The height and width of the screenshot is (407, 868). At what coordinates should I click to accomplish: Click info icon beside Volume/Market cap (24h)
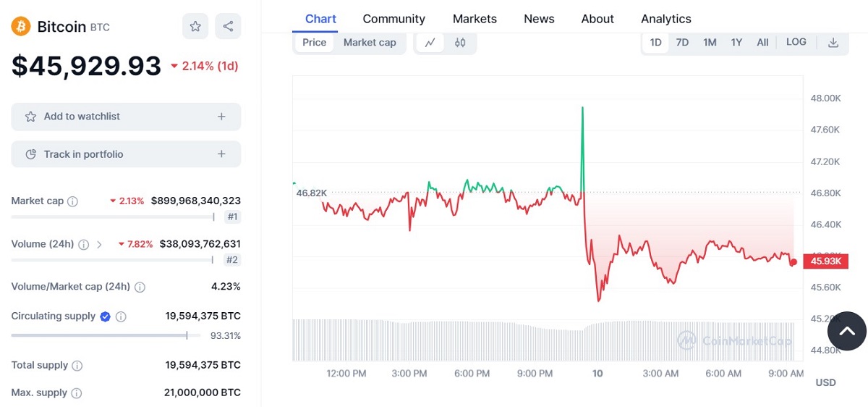pos(140,287)
